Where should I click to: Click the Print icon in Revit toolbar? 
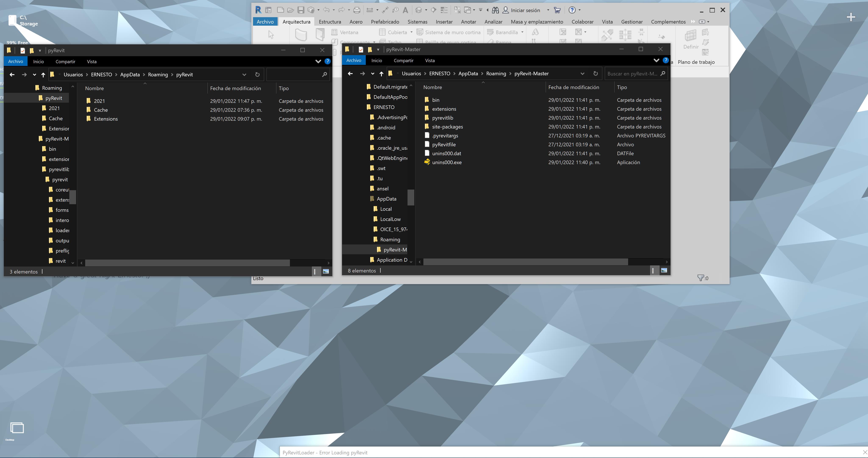(x=357, y=10)
